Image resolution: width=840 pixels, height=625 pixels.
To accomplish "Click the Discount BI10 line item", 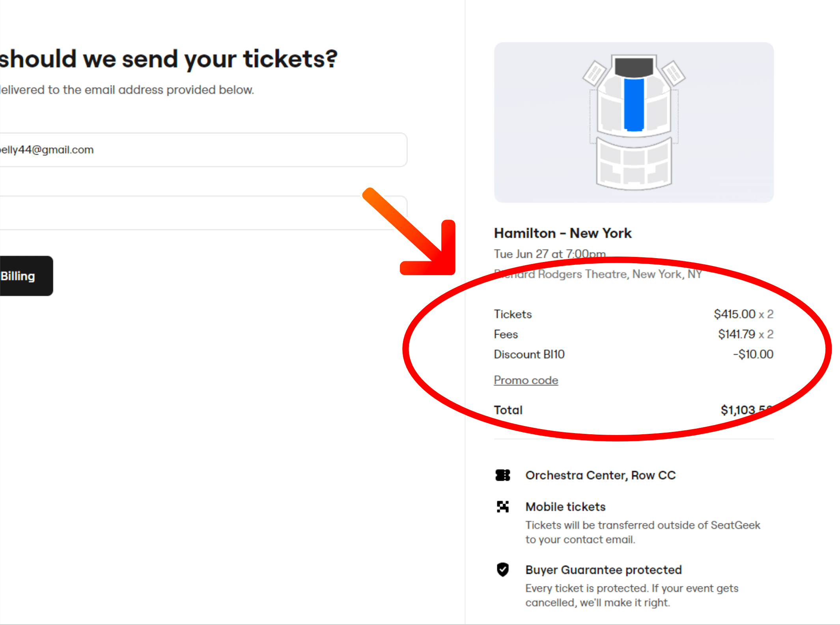I will [529, 354].
